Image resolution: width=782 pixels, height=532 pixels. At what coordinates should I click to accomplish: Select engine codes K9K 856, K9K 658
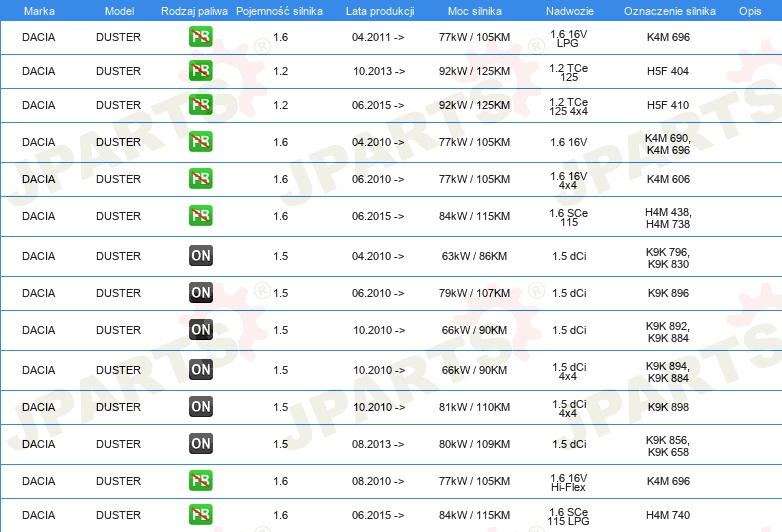(668, 446)
